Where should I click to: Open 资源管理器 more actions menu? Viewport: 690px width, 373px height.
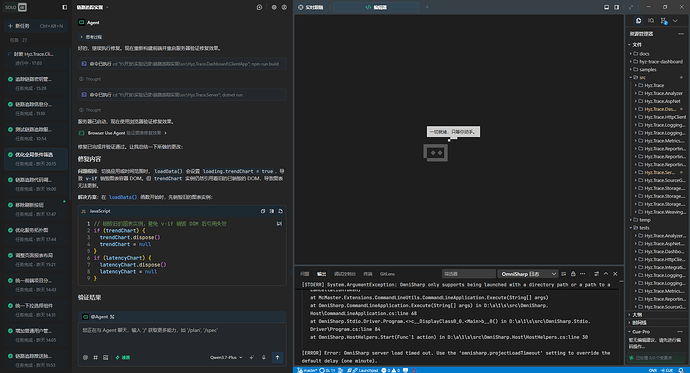681,34
